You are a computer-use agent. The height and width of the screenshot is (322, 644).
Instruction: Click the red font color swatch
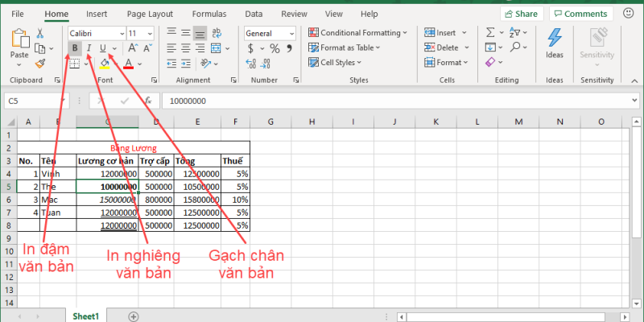pyautogui.click(x=128, y=63)
